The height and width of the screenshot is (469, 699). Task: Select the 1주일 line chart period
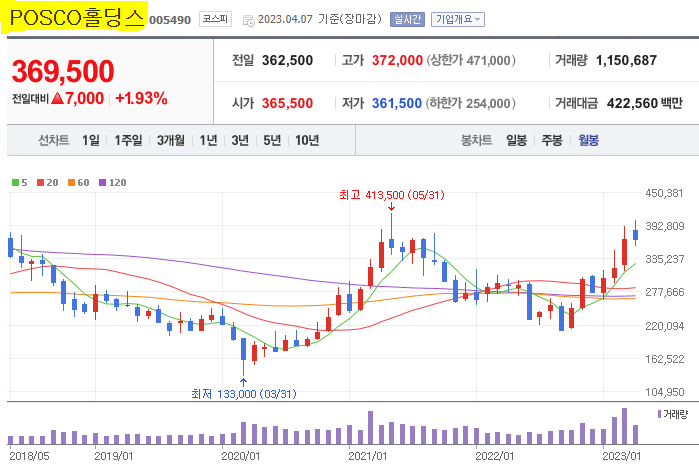click(x=128, y=140)
